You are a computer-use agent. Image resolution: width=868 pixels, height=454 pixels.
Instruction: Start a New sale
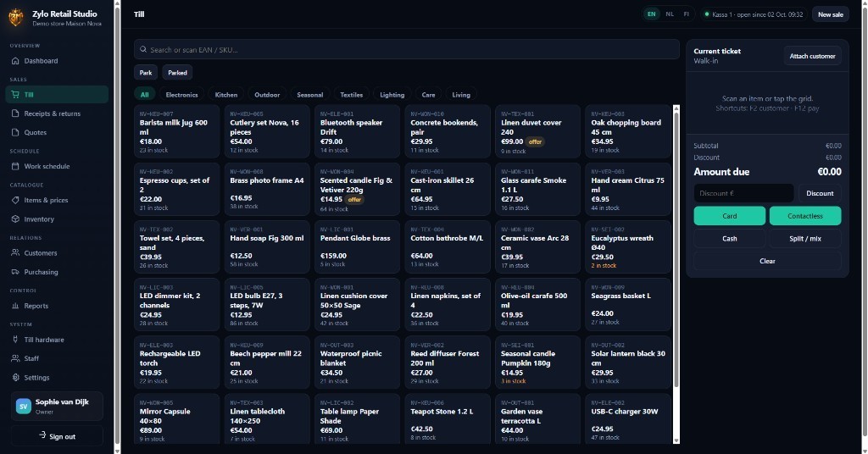click(831, 14)
